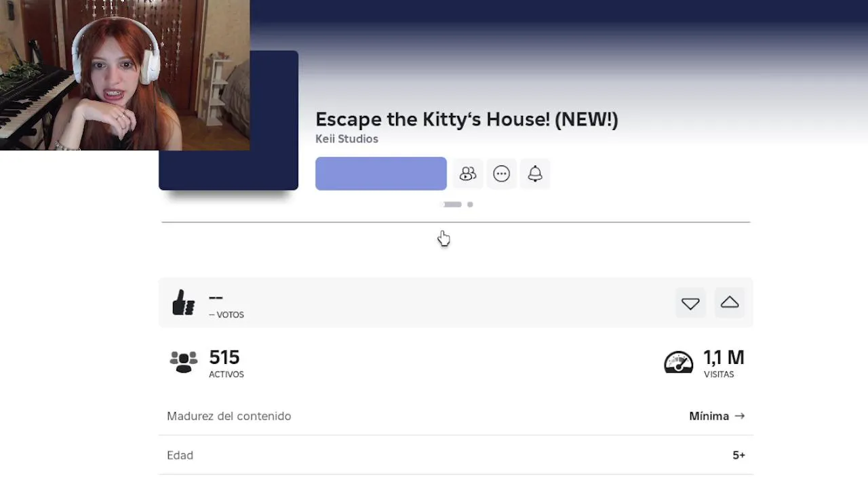Click the 1,1 M Visitas counter
Screen dimensions: 868x488
coord(724,363)
